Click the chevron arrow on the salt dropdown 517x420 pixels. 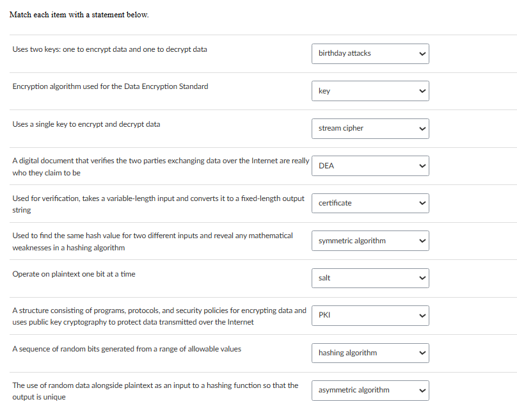point(422,279)
